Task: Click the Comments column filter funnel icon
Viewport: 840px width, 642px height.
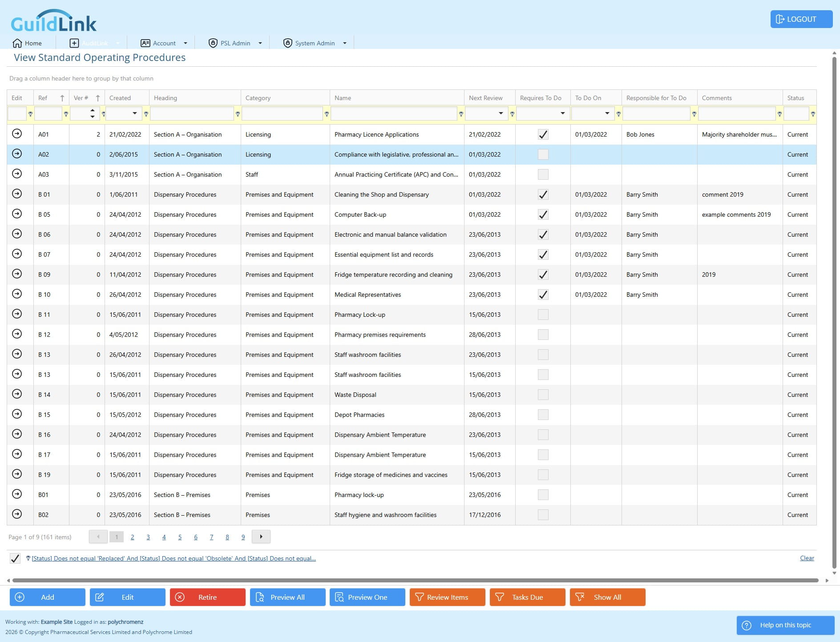Action: (x=779, y=114)
